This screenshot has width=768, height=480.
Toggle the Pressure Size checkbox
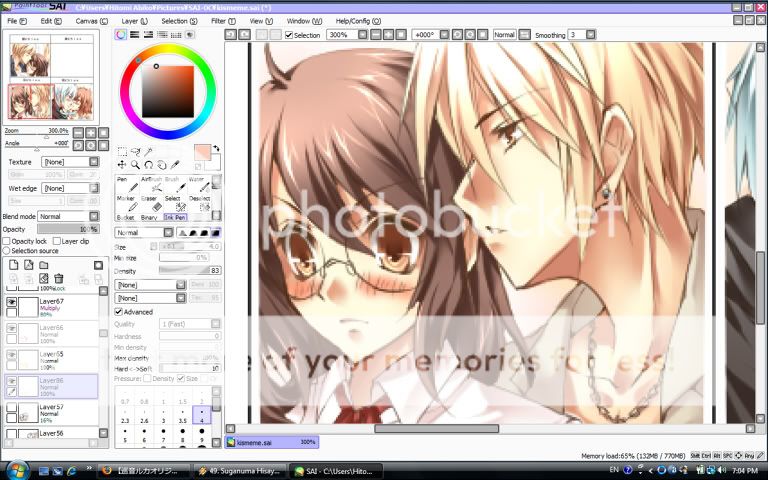[x=181, y=379]
